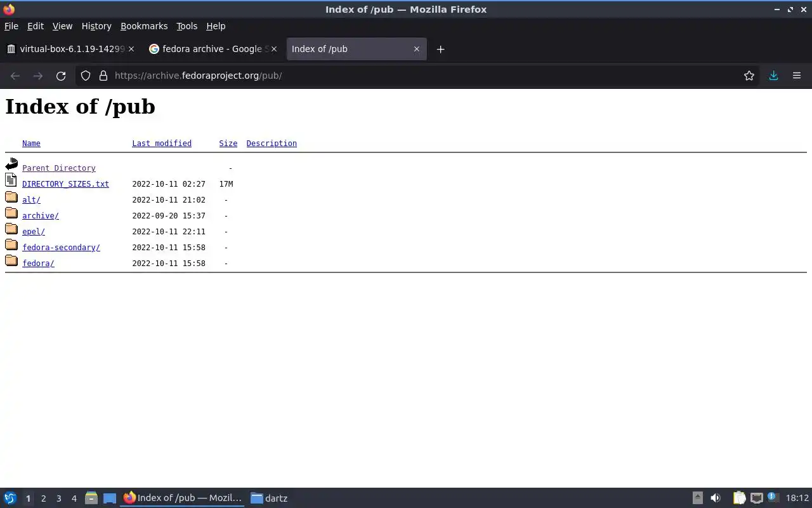Viewport: 812px width, 508px height.
Task: Launch the file manager drawer icon in taskbar
Action: pos(91,498)
